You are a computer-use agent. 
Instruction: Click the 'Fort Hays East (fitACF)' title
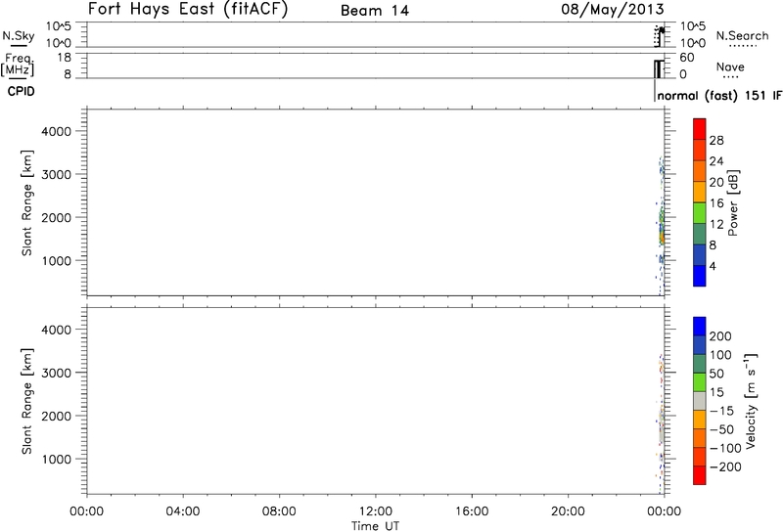coord(196,11)
